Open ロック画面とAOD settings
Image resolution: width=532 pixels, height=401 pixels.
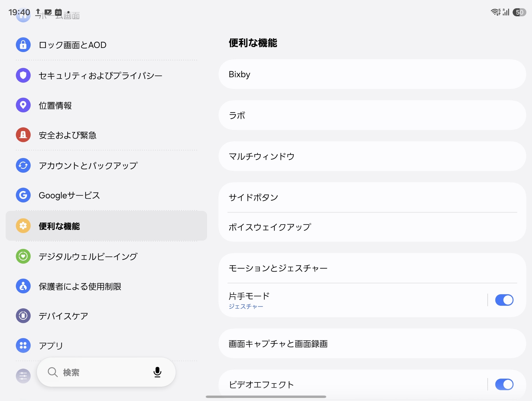pos(106,45)
